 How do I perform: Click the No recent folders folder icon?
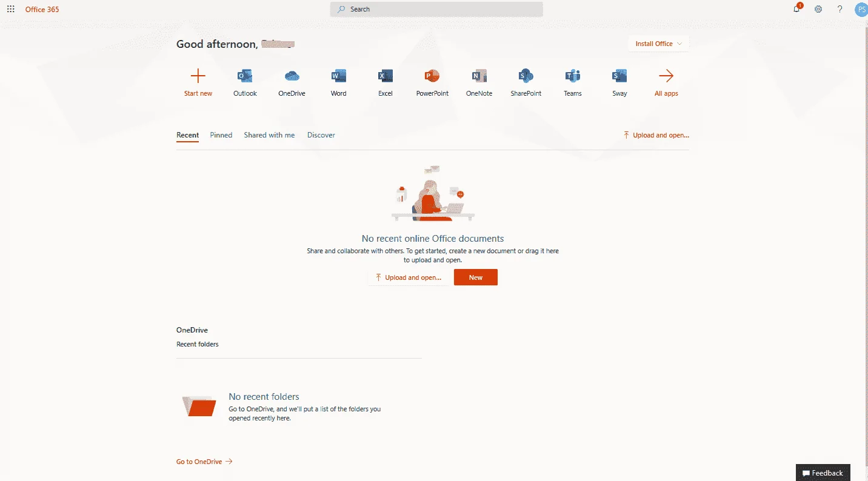coord(199,406)
